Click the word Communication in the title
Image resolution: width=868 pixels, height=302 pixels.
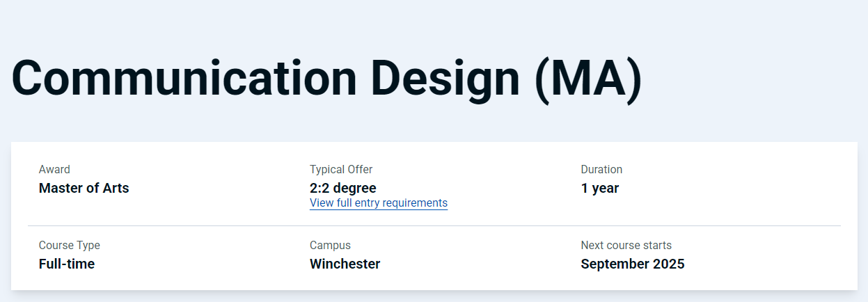pyautogui.click(x=184, y=78)
